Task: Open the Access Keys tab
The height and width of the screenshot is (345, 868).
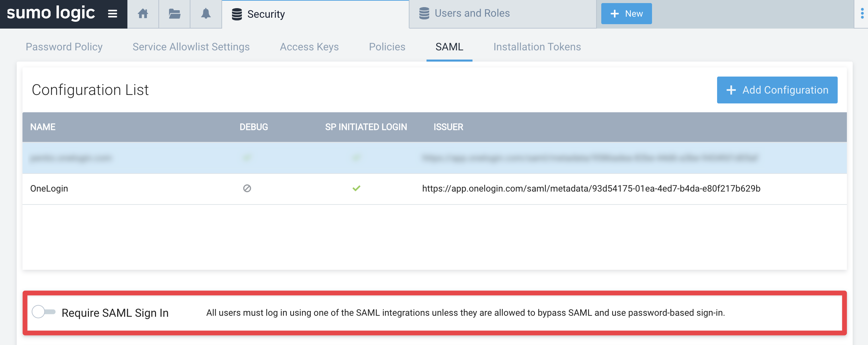Action: point(309,47)
